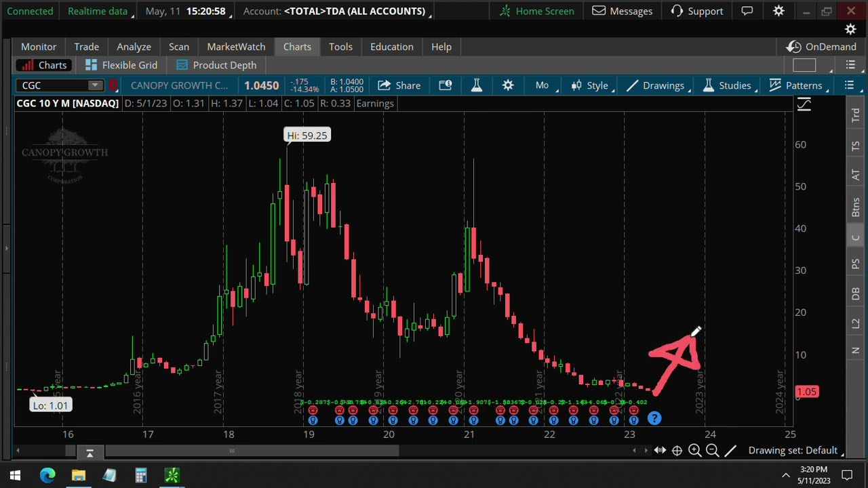
Task: Open thinkorswim in the Windows taskbar
Action: tap(172, 476)
